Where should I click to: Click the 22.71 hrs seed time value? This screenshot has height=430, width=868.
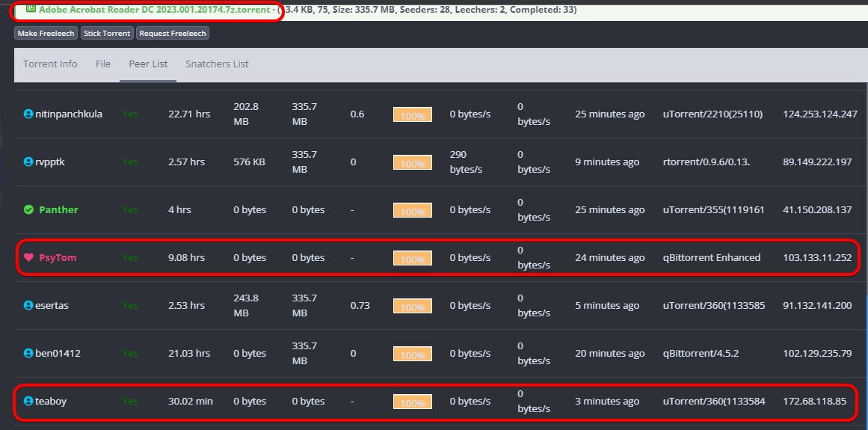click(x=188, y=114)
